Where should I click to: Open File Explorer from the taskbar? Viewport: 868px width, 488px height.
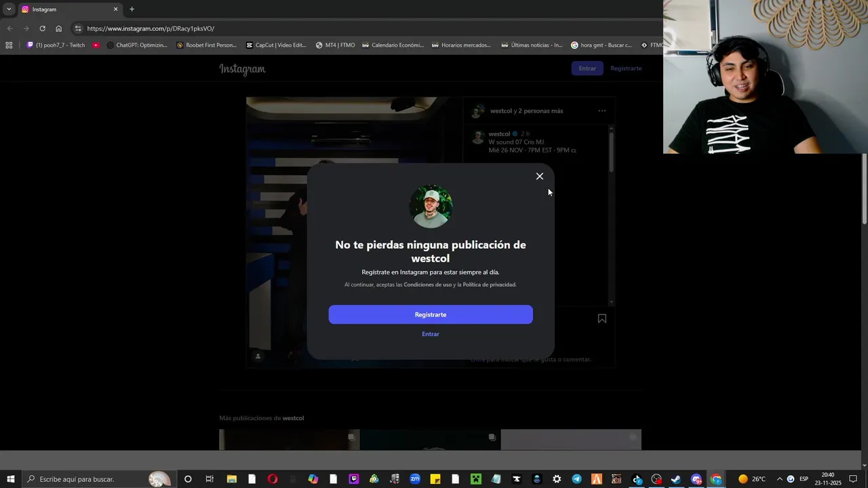[x=231, y=479]
